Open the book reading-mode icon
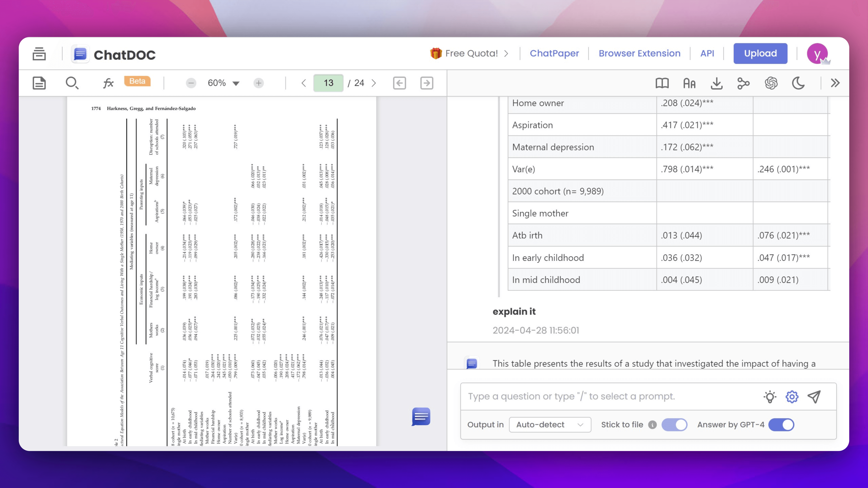 point(662,83)
